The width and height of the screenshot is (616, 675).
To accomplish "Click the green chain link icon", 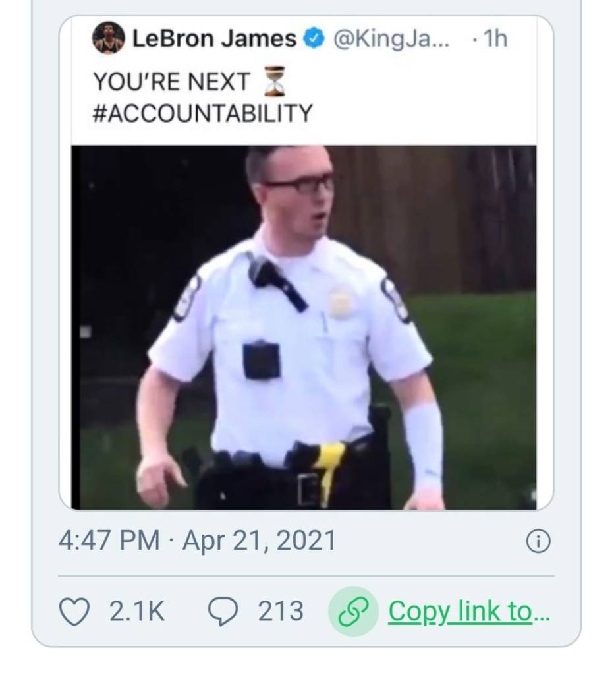I will coord(353,611).
